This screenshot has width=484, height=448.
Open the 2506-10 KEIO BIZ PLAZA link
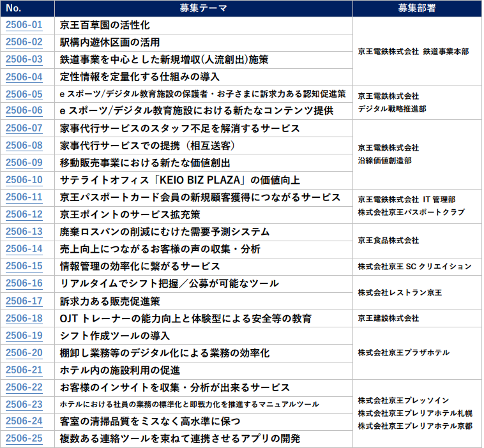point(24,180)
